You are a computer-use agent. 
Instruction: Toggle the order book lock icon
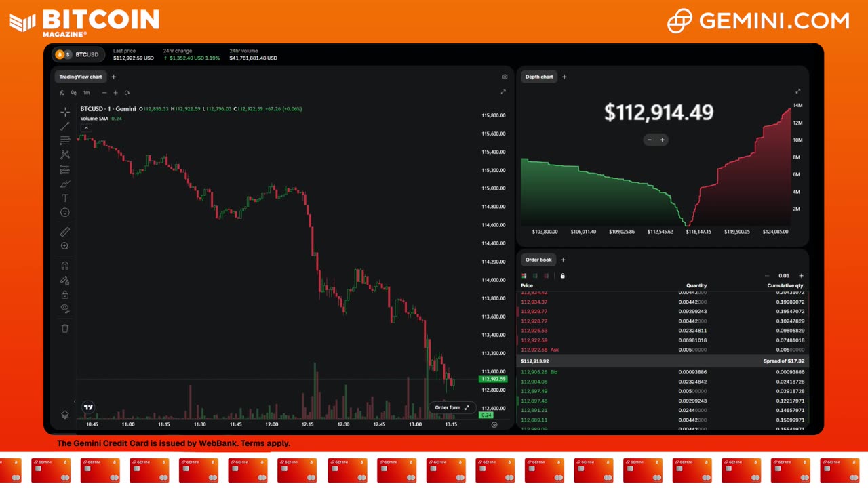pyautogui.click(x=562, y=276)
